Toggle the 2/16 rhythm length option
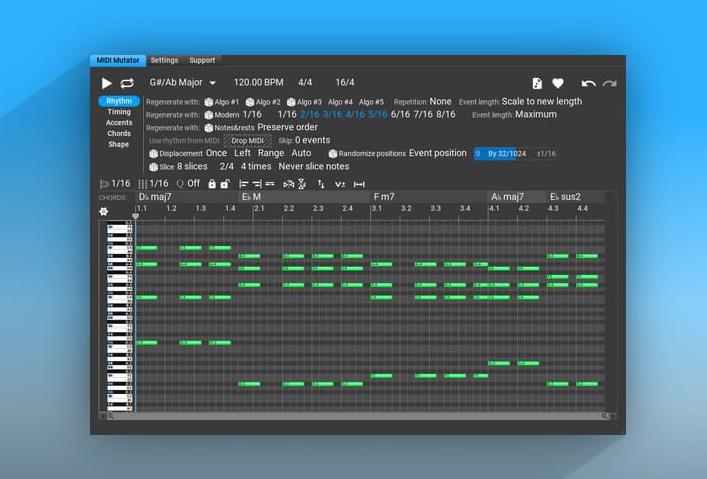 [x=309, y=115]
